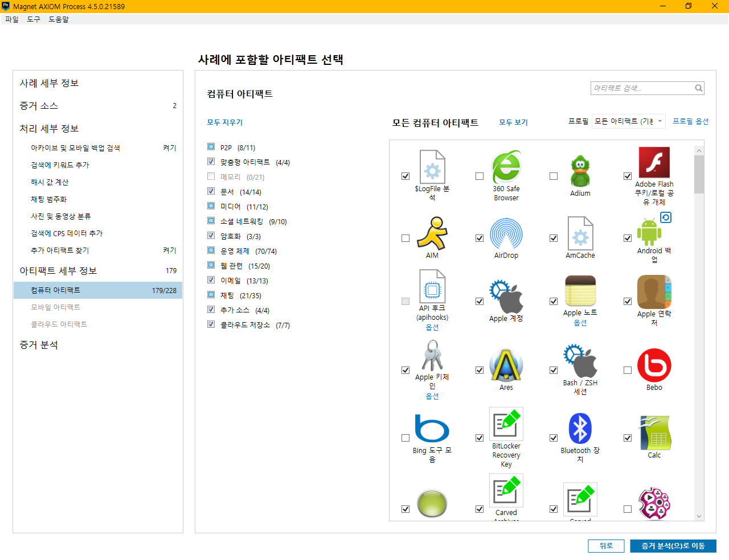Open 프로필 옵션 link
The height and width of the screenshot is (560, 729).
click(691, 121)
